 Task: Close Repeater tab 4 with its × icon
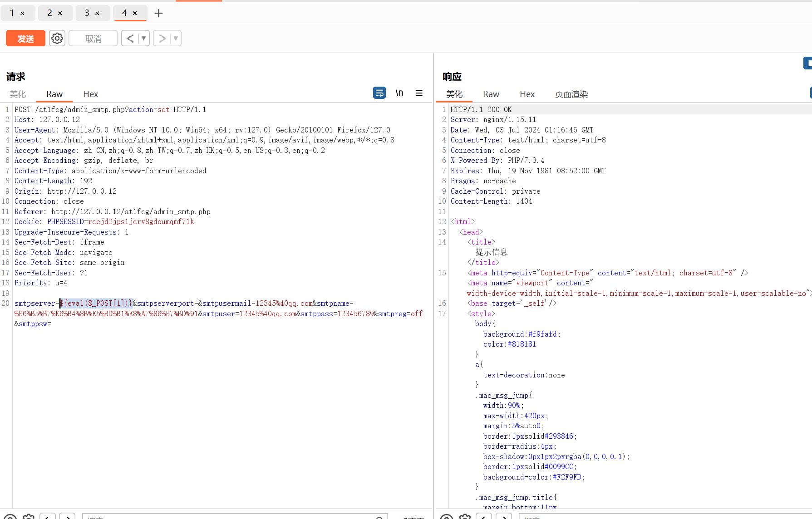point(135,13)
